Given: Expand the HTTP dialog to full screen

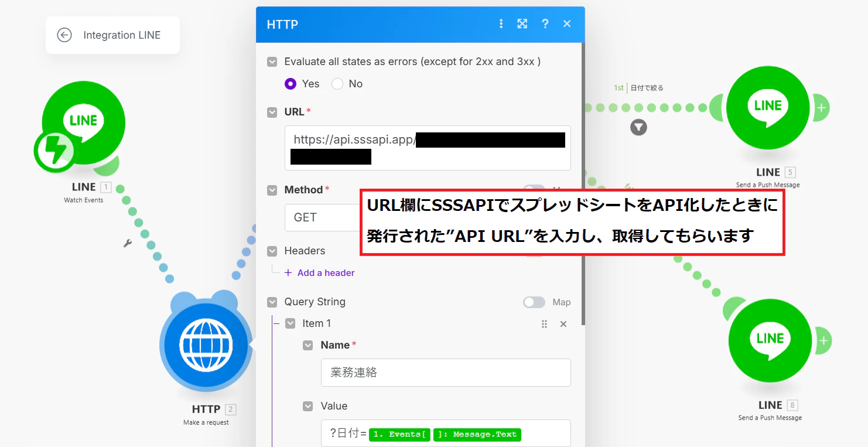Looking at the screenshot, I should click(x=522, y=23).
